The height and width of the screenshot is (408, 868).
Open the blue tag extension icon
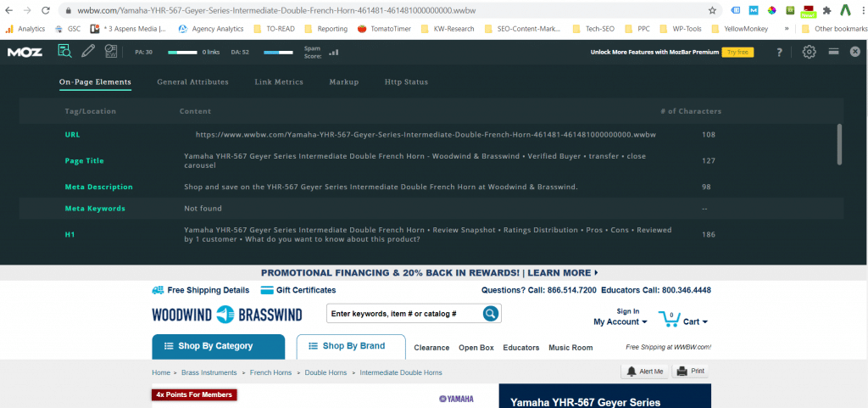pos(736,10)
